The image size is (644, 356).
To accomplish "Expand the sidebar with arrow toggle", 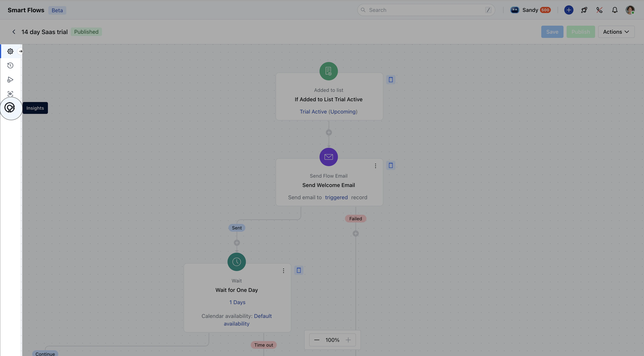I will 21,51.
